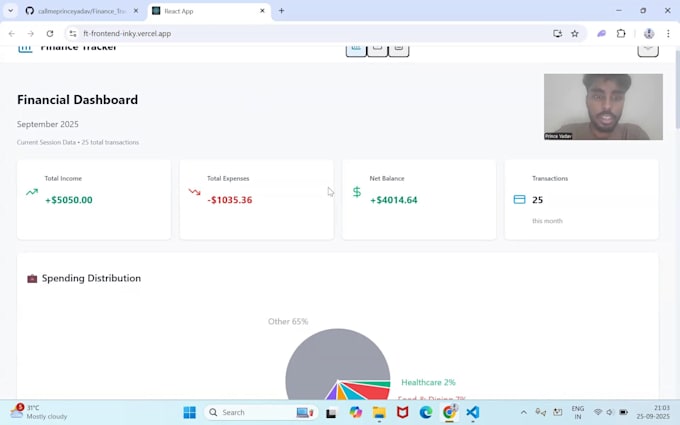Screen dimensions: 680x425
Task: Click the Healthcare 2% chart label
Action: [428, 382]
